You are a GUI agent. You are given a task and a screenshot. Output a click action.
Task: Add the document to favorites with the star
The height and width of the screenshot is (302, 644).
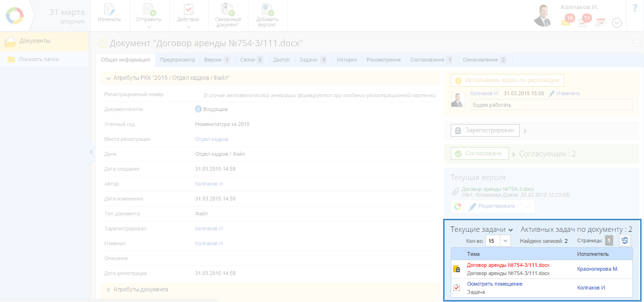point(102,43)
